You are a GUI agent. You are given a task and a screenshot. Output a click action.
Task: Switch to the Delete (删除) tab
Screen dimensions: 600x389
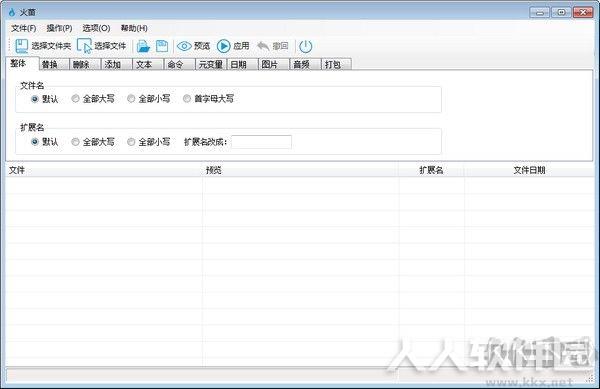(85, 65)
